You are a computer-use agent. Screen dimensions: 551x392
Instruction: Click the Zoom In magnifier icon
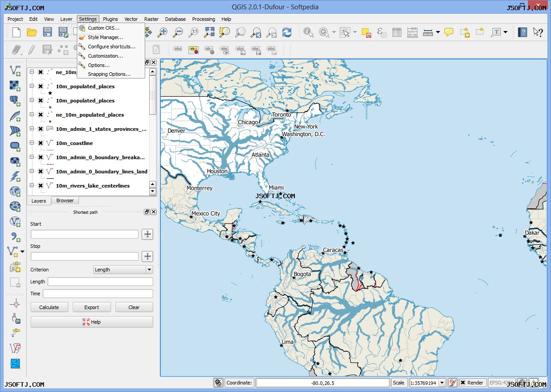coord(163,32)
